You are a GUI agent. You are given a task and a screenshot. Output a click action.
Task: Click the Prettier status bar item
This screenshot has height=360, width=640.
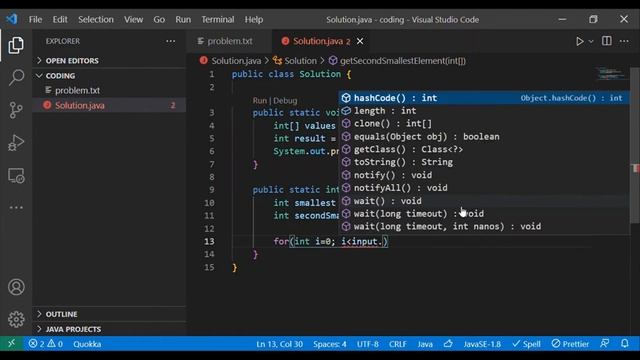click(x=570, y=344)
